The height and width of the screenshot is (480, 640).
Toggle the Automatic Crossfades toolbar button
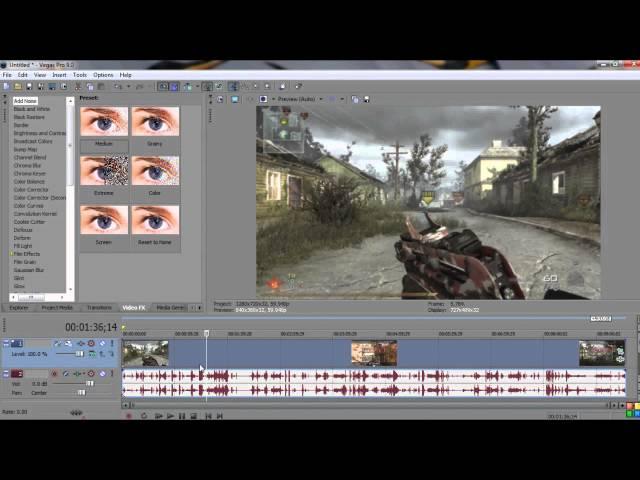tap(174, 86)
